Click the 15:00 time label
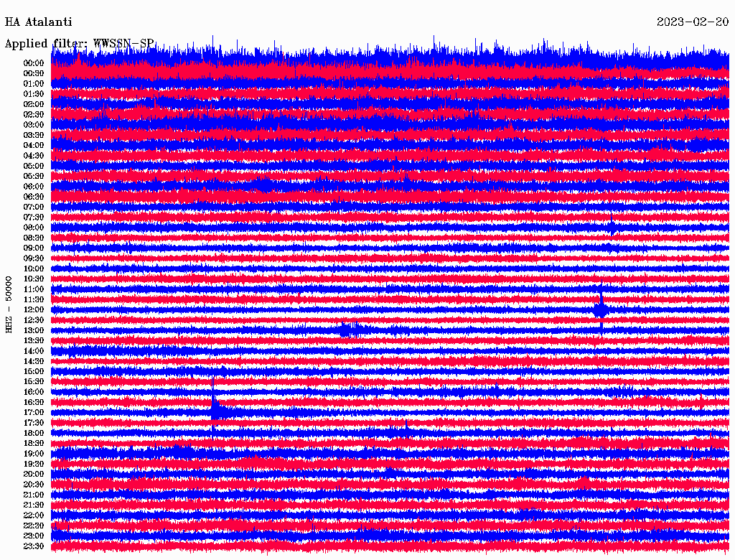Screen dimensions: 735x560 (34, 371)
